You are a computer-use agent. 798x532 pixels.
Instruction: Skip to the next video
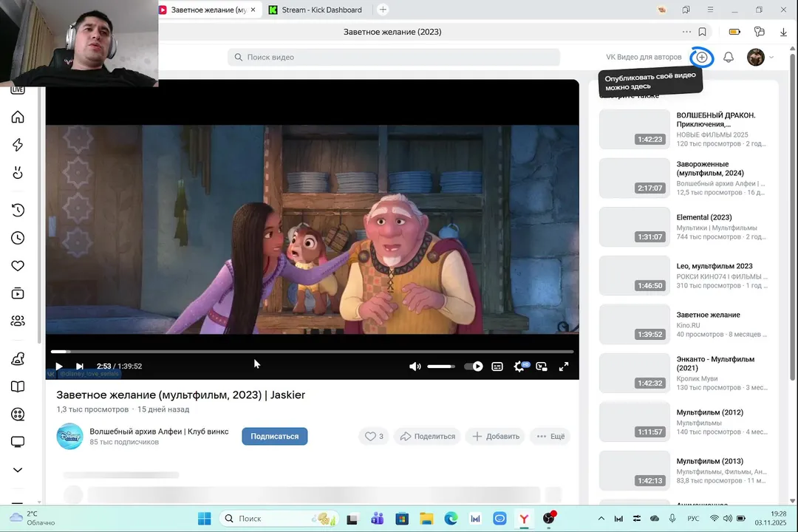coord(79,366)
